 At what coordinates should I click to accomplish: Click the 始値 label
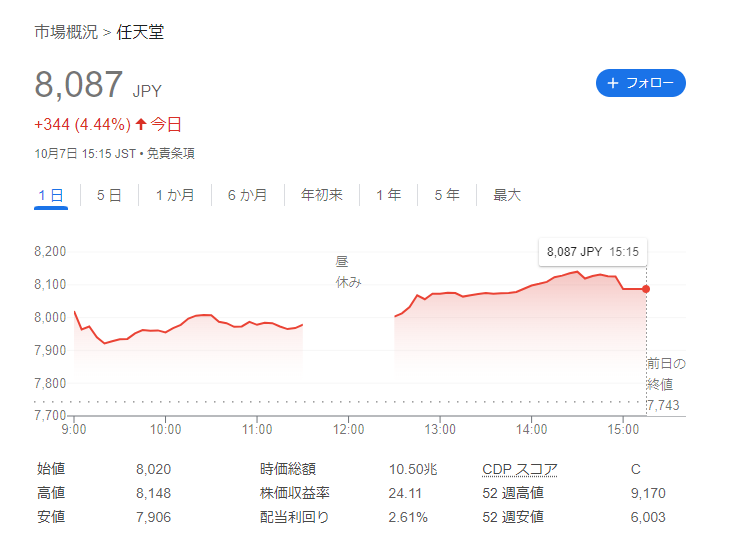51,469
